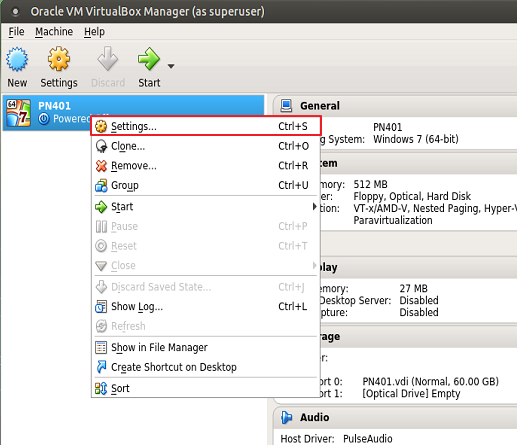Open the Help menu
The image size is (517, 445).
click(x=94, y=32)
